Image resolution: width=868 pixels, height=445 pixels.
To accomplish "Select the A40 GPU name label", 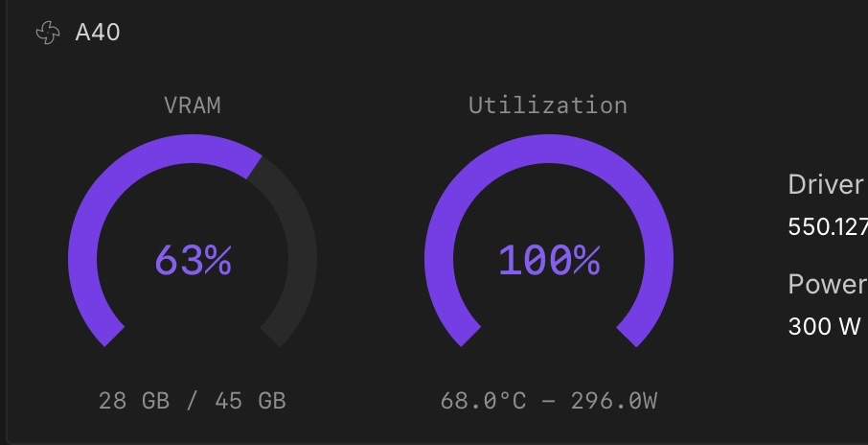I will point(98,34).
